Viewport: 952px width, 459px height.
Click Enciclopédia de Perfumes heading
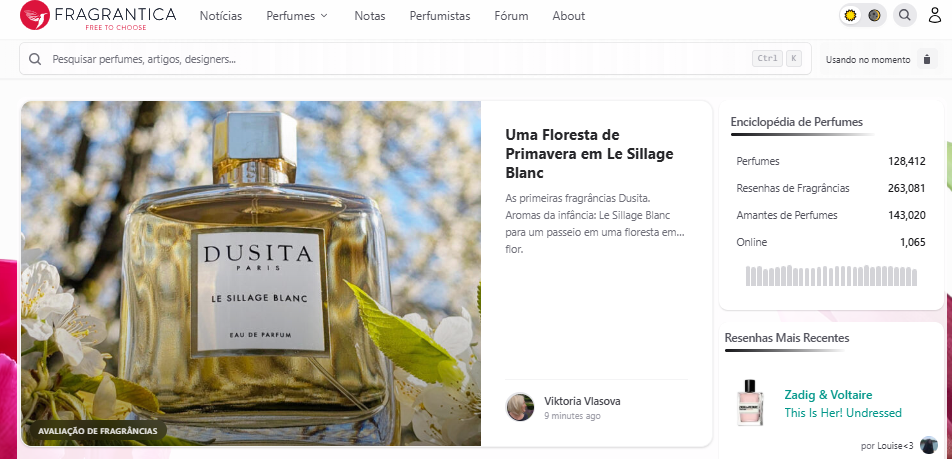click(797, 122)
